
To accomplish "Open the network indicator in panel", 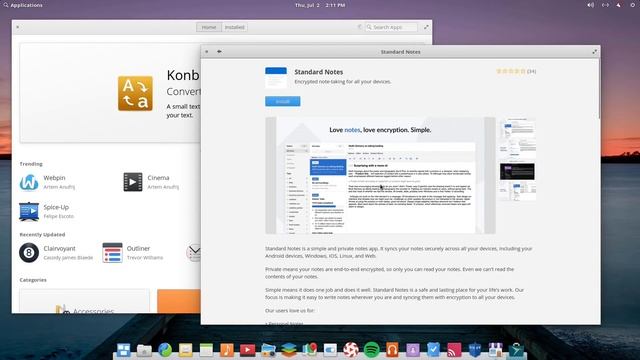I will coord(605,5).
